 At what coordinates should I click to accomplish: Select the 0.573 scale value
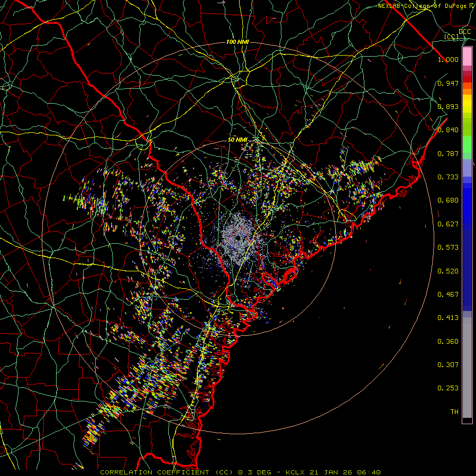click(x=448, y=248)
